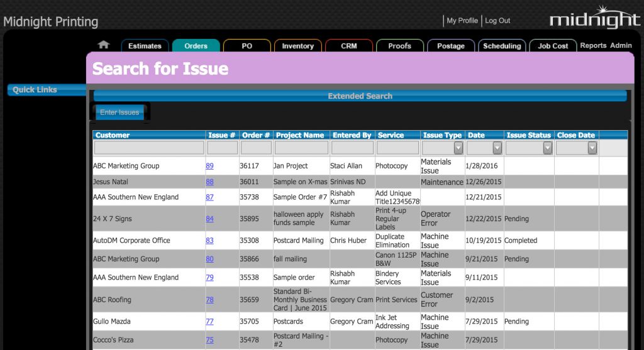Go to the Scheduling tab
The height and width of the screenshot is (350, 644).
click(501, 46)
